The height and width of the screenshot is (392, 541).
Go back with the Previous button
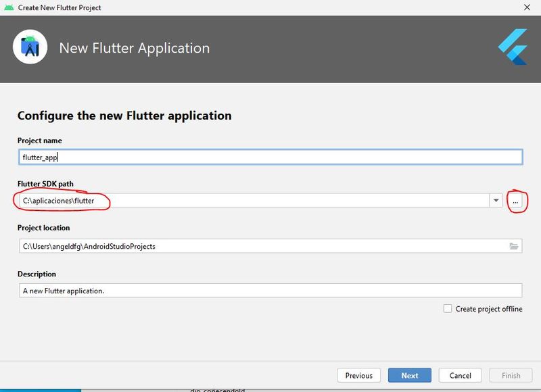[x=359, y=375]
